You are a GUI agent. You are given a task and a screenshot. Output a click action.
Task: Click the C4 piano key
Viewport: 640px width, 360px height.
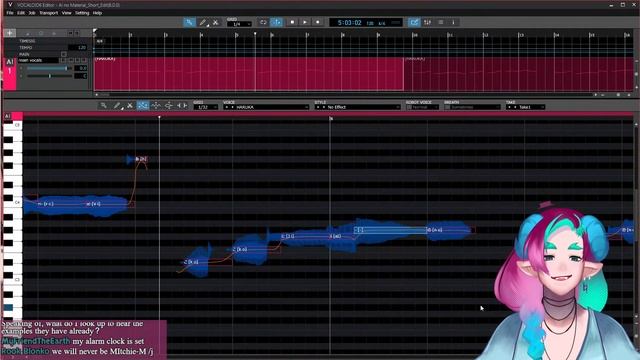pyautogui.click(x=12, y=202)
